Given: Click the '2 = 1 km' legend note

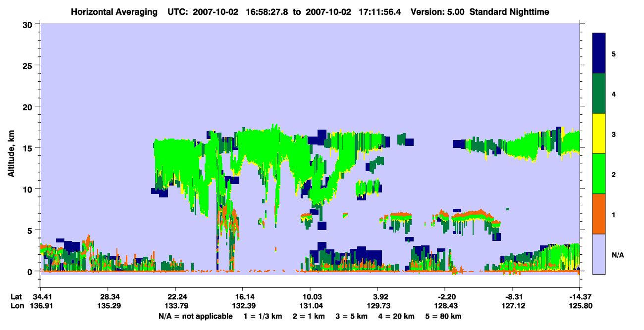Looking at the screenshot, I should (310, 316).
